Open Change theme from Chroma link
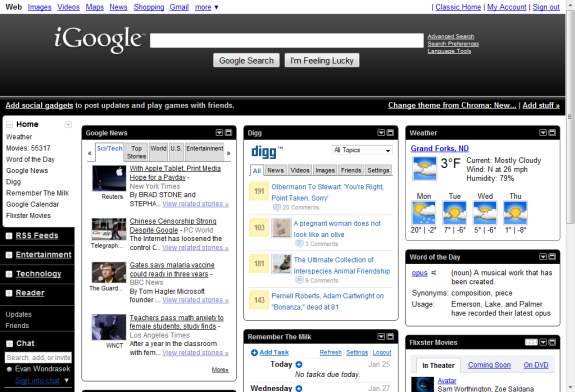 [452, 106]
